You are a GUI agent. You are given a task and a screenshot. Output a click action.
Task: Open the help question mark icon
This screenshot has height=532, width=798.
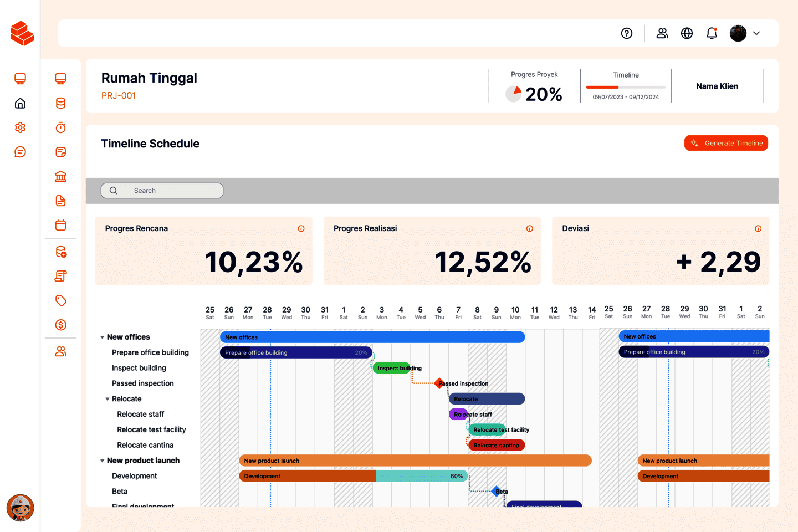(627, 33)
